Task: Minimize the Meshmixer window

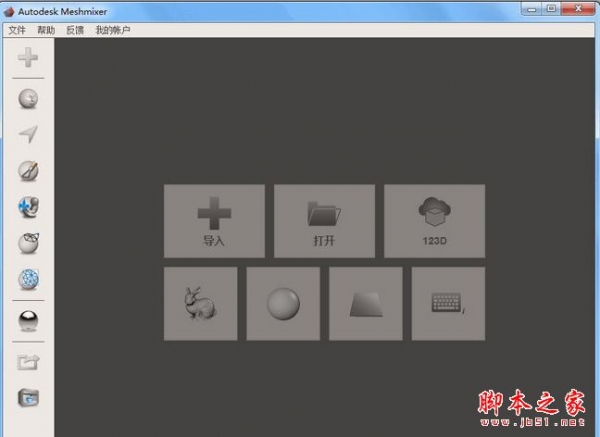Action: [532, 9]
